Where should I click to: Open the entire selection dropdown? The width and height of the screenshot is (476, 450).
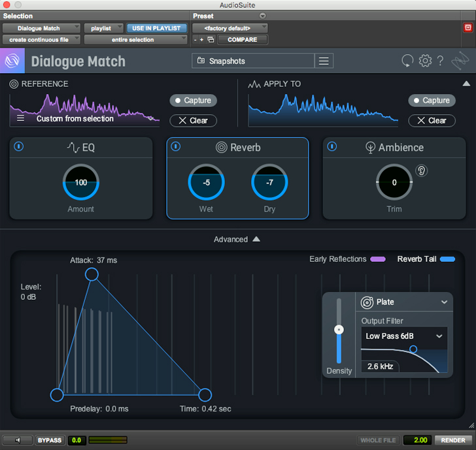point(135,40)
